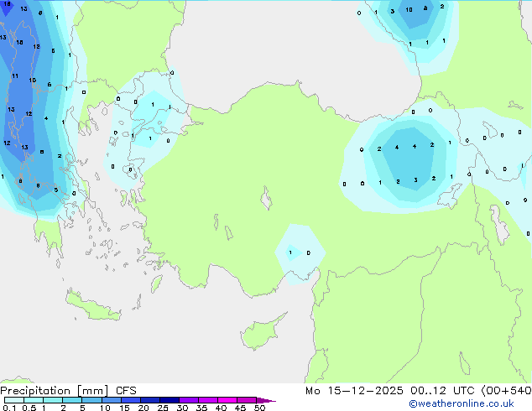Click the '15' scale label under legend
The width and height of the screenshot is (532, 411).
124,408
